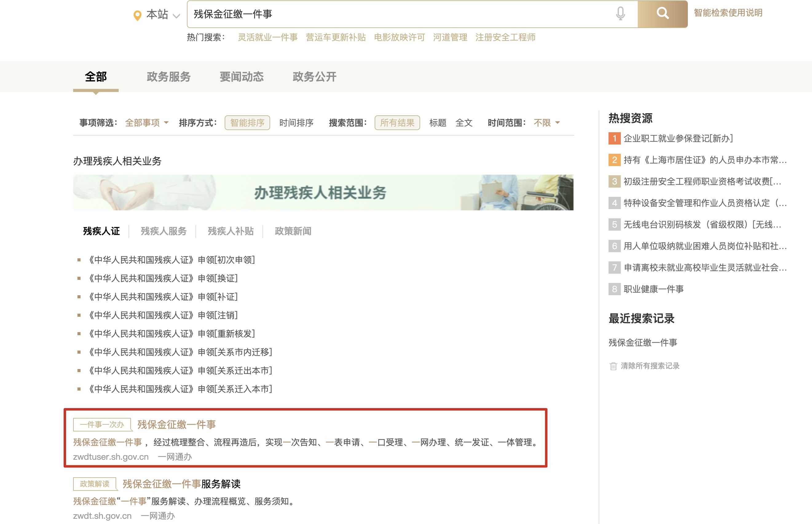Select 智能排序 sorting option
The image size is (812, 524).
(247, 122)
